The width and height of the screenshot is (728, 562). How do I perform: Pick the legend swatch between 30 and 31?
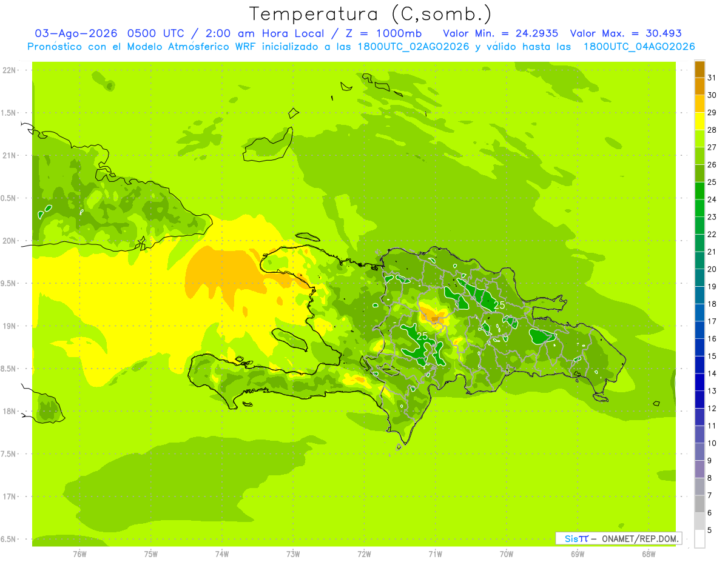pos(699,86)
